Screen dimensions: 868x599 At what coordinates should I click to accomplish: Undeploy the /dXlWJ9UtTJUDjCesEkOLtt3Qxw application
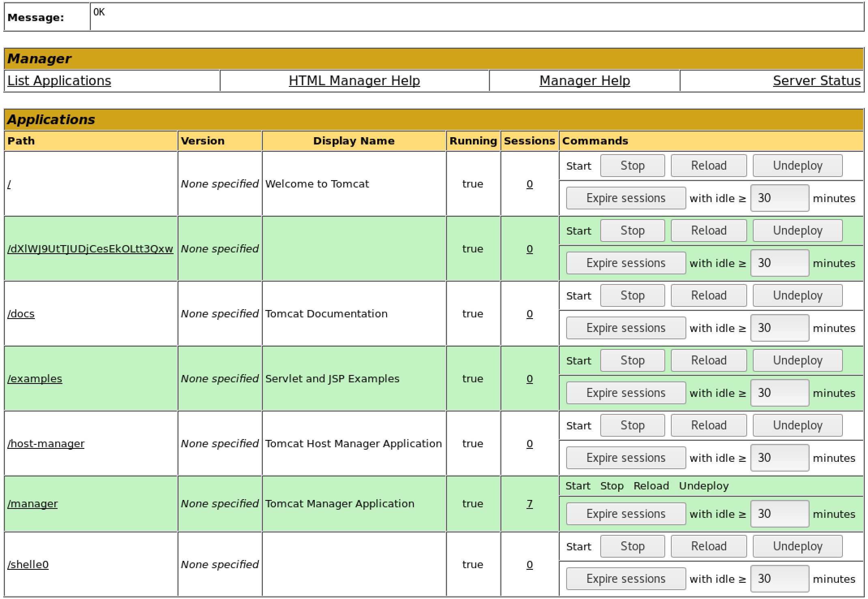point(797,231)
